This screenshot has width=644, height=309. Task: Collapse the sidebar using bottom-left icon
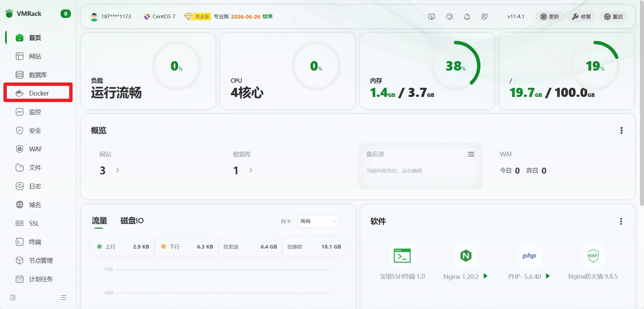13,298
